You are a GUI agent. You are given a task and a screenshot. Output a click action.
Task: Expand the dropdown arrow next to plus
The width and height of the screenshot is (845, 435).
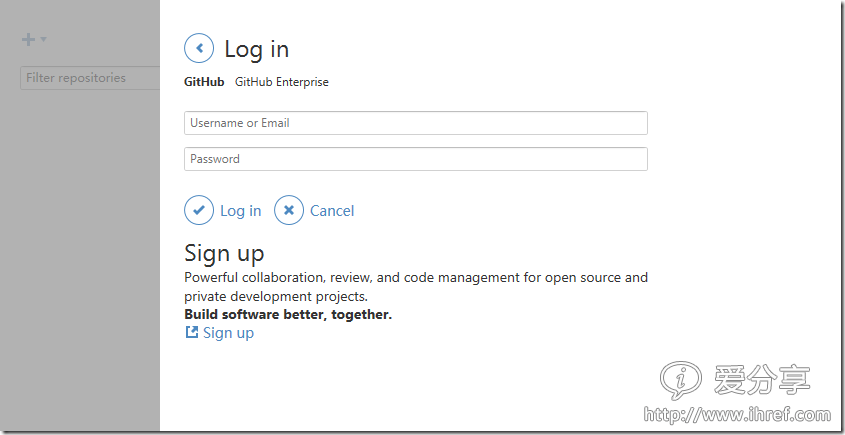44,39
